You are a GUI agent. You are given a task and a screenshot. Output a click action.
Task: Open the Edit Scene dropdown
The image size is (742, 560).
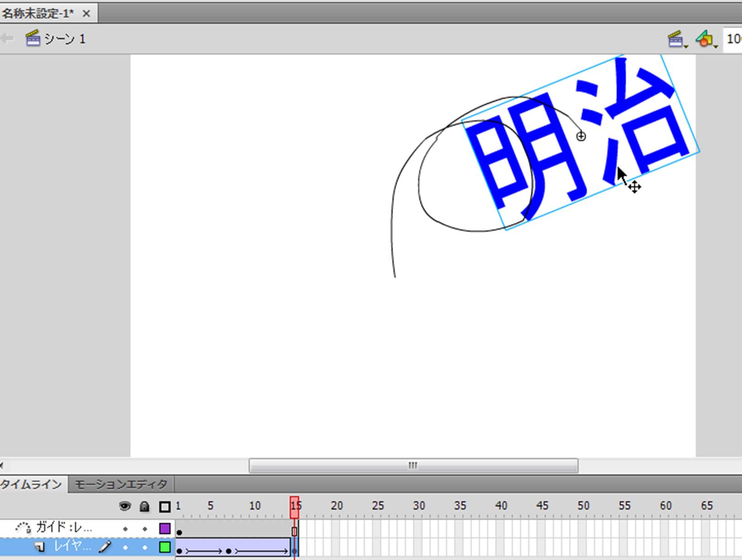click(x=677, y=40)
